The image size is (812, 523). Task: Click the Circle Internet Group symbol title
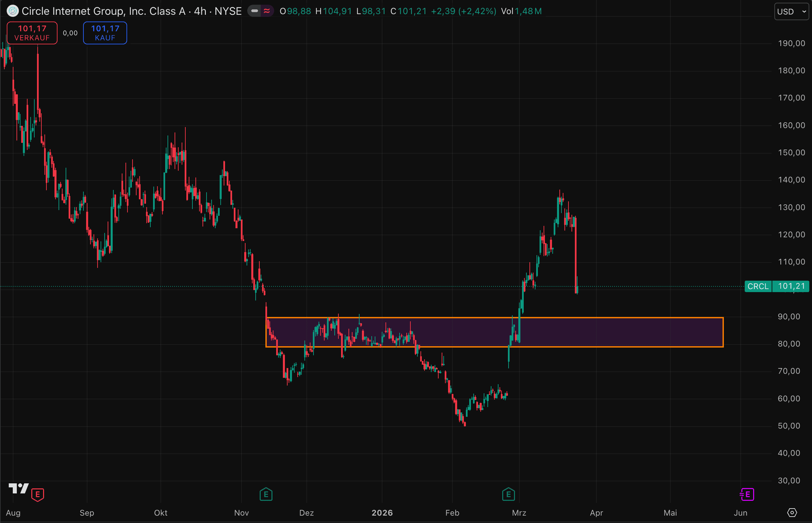103,11
